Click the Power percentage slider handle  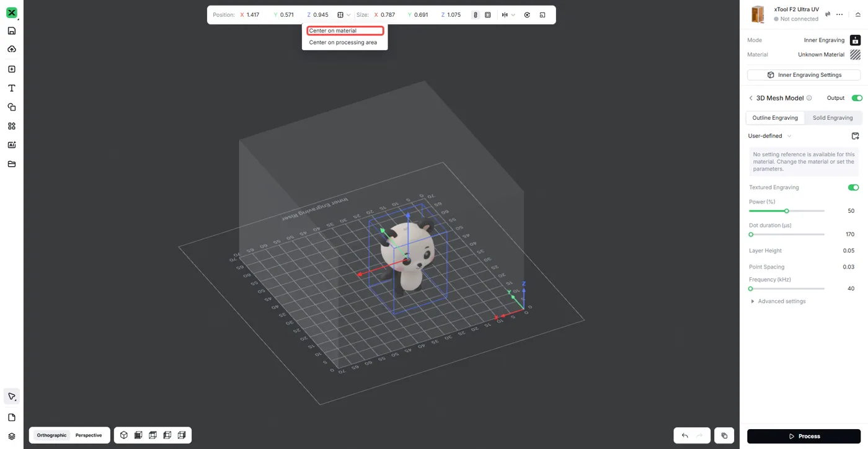click(787, 211)
